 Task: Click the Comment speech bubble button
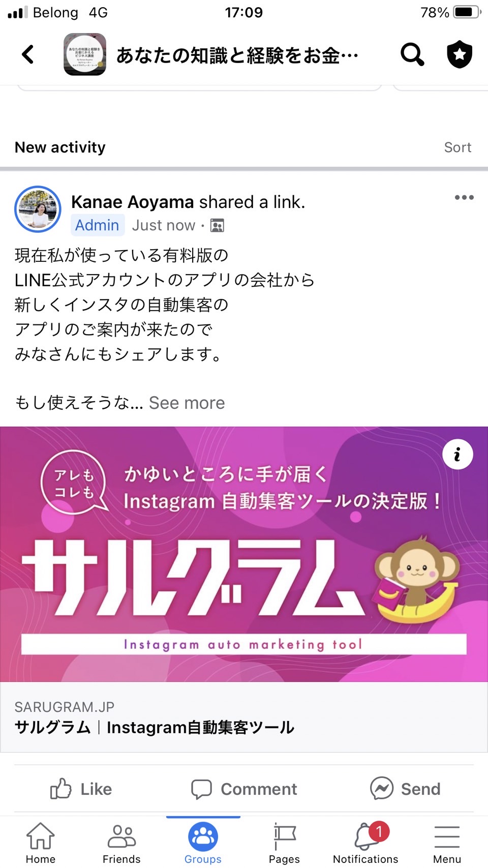click(244, 789)
